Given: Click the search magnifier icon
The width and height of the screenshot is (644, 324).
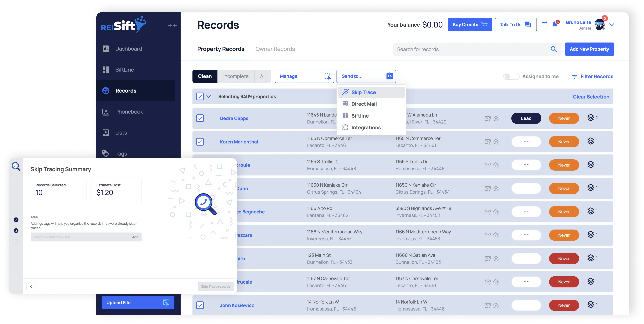Looking at the screenshot, I should pyautogui.click(x=553, y=49).
